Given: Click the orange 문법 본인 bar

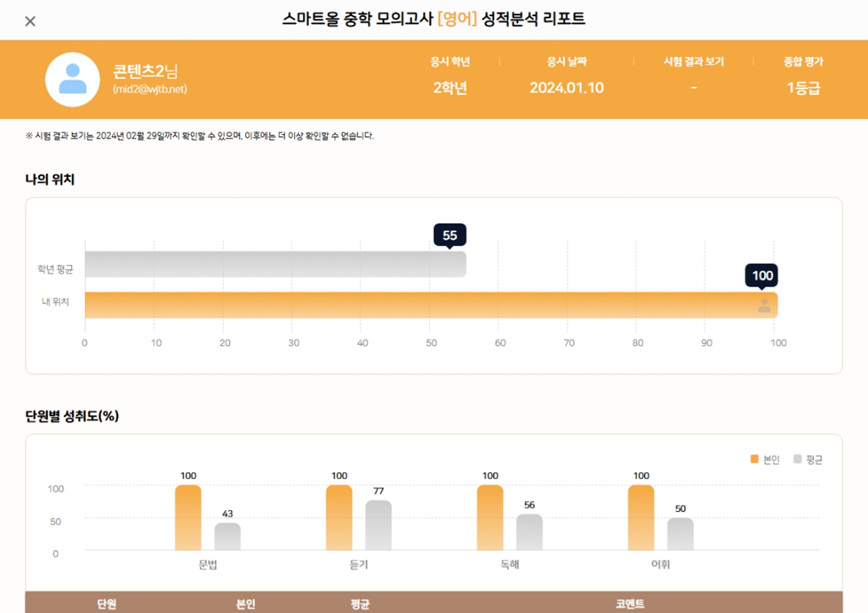Looking at the screenshot, I should pyautogui.click(x=188, y=517).
